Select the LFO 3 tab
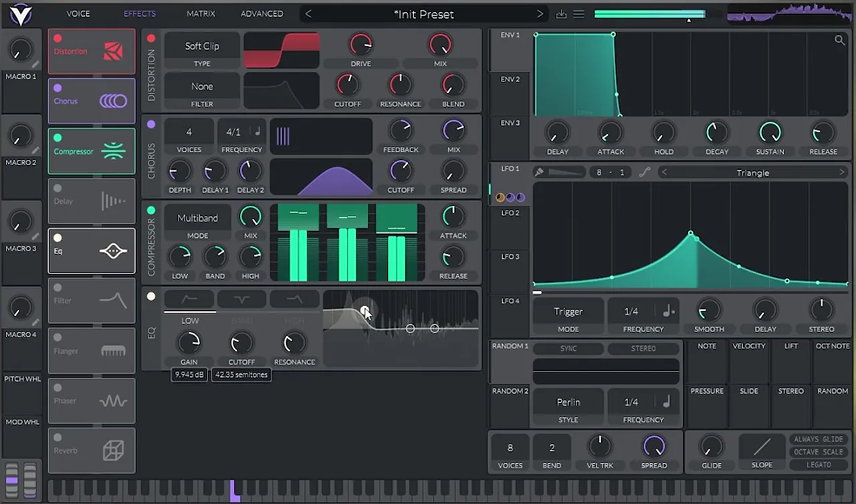 [510, 257]
